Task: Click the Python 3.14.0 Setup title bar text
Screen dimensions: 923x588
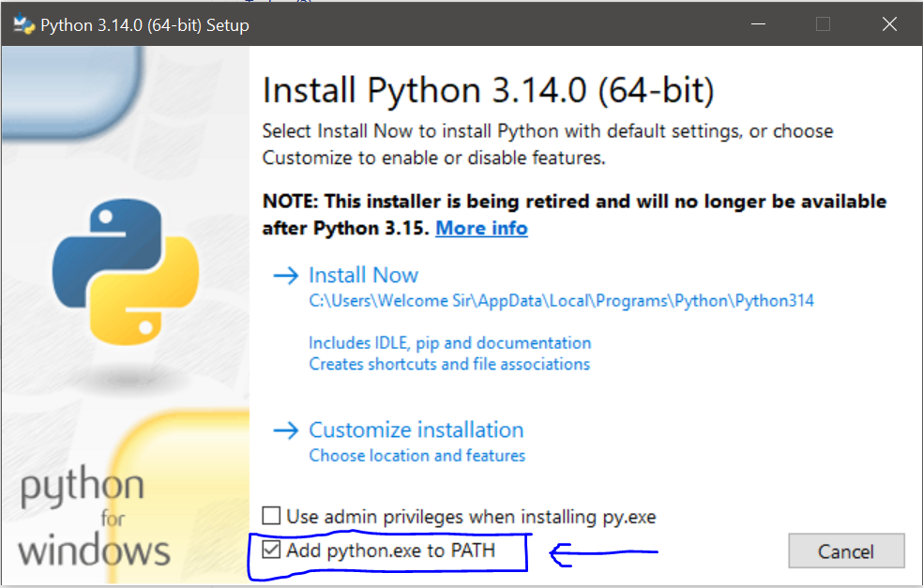Action: [x=144, y=25]
